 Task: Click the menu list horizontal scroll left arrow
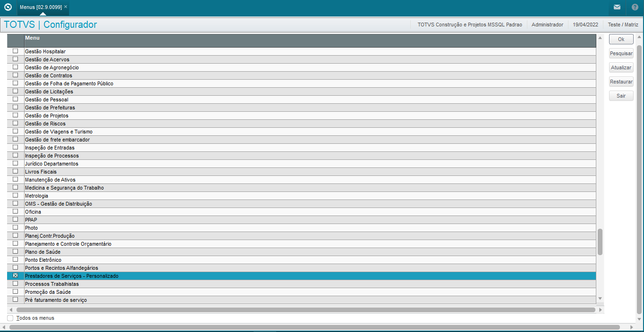point(11,310)
